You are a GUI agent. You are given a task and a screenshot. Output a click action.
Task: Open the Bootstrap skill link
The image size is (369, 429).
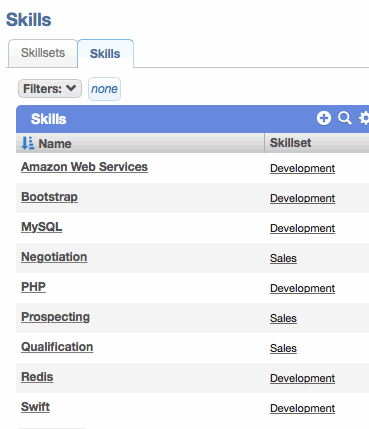(49, 197)
